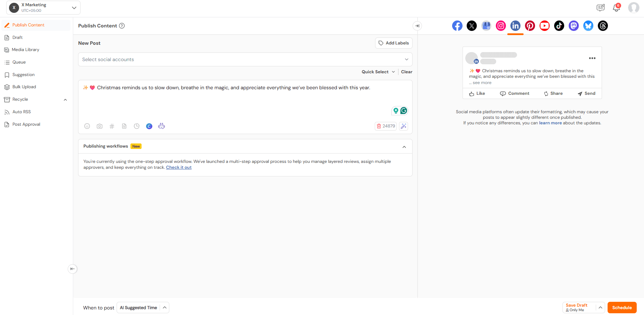This screenshot has height=315, width=644.
Task: Click the magic wand AI enhance icon
Action: click(x=403, y=126)
